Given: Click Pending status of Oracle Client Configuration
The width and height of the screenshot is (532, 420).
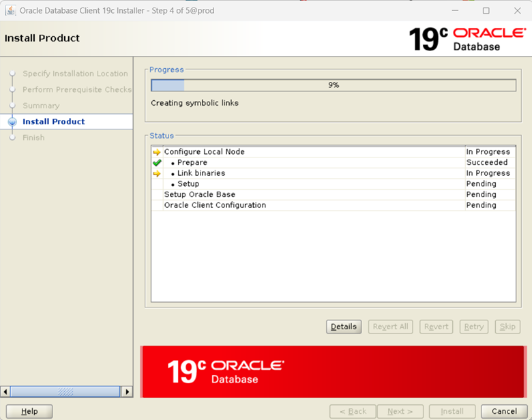Looking at the screenshot, I should [481, 205].
